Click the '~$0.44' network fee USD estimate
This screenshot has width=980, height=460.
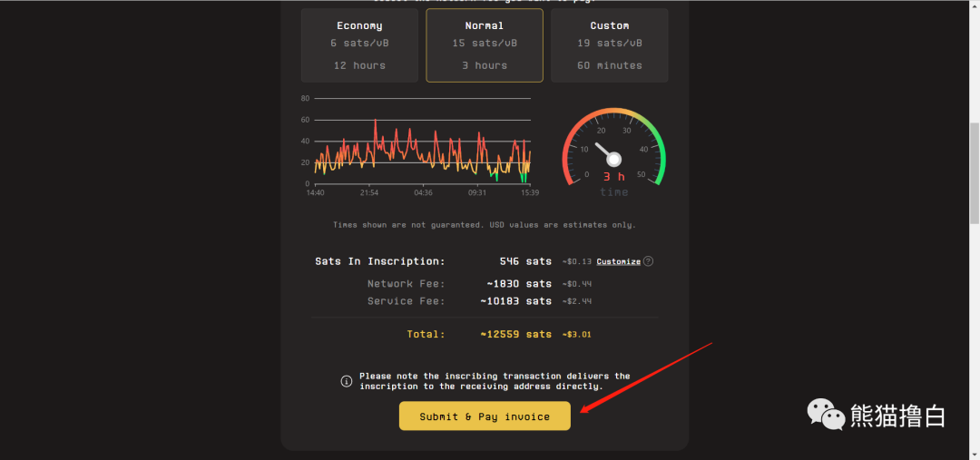coord(576,284)
